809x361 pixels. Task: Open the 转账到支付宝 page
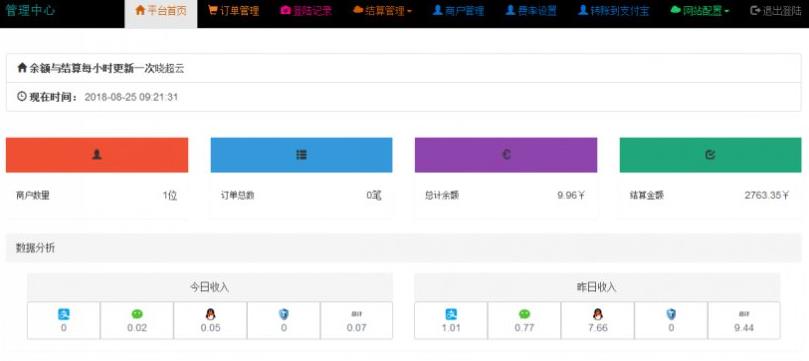coord(613,10)
